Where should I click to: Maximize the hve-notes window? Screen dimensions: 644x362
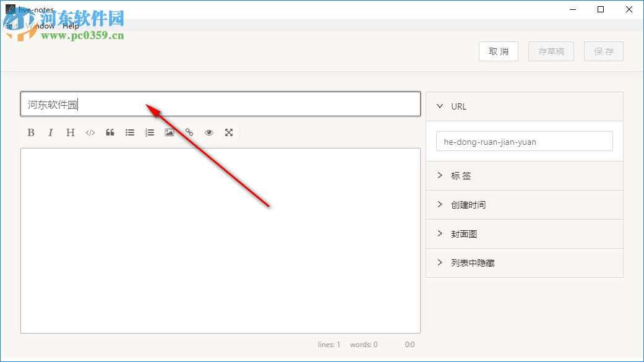[601, 9]
